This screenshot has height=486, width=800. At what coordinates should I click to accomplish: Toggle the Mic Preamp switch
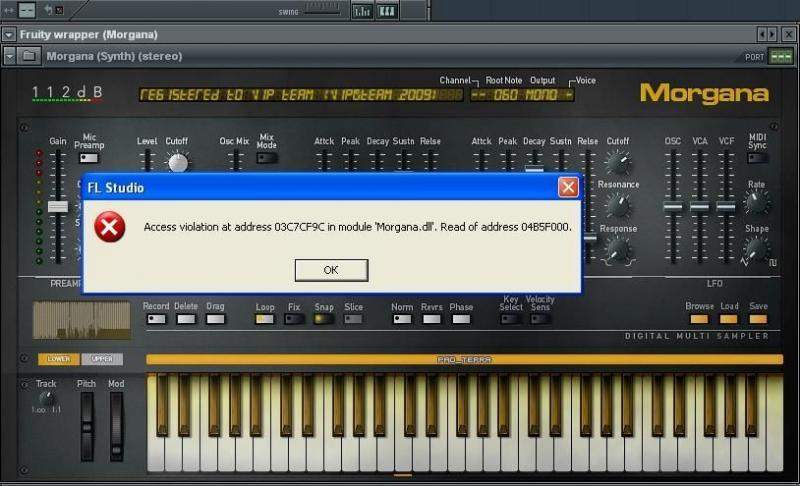[89, 158]
